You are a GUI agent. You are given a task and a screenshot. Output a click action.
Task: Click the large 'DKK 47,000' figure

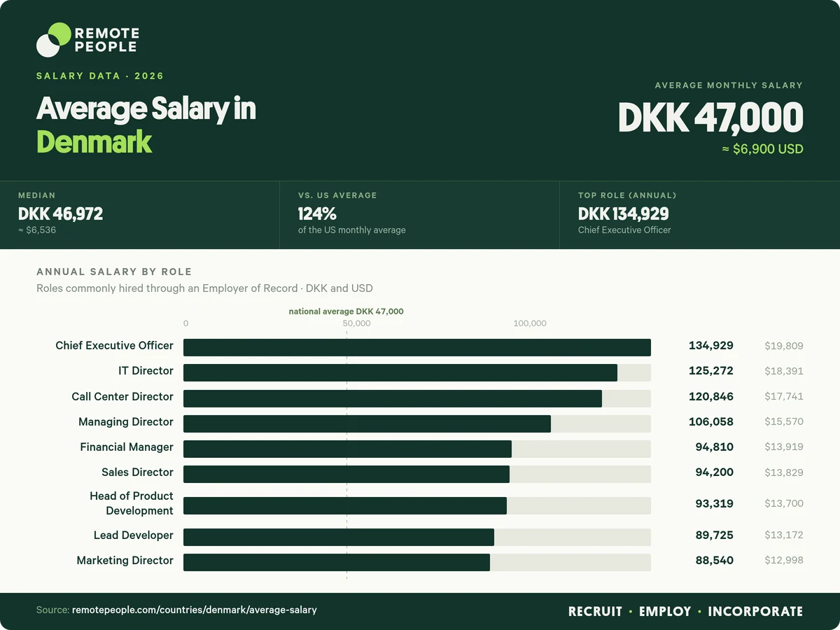click(x=710, y=118)
